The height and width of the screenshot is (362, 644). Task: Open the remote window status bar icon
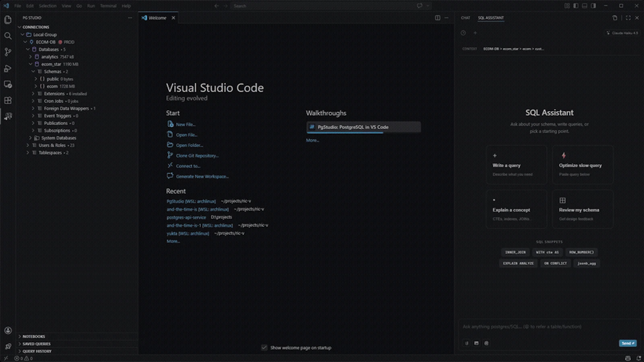pyautogui.click(x=6, y=358)
